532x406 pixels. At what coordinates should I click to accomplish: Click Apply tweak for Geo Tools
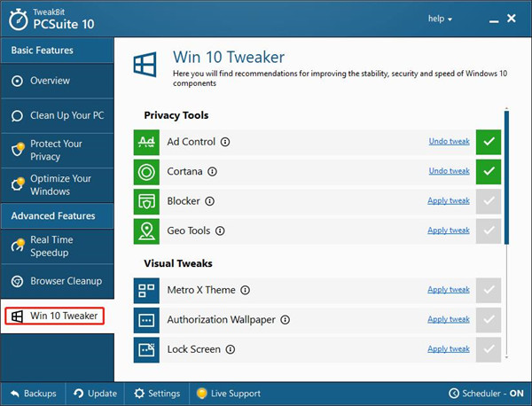point(448,230)
